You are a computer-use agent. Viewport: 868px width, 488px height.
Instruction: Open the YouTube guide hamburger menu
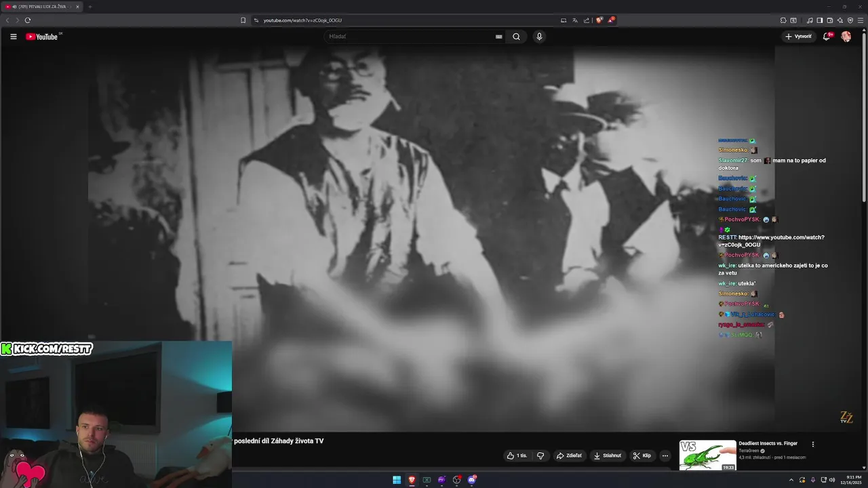pyautogui.click(x=14, y=37)
